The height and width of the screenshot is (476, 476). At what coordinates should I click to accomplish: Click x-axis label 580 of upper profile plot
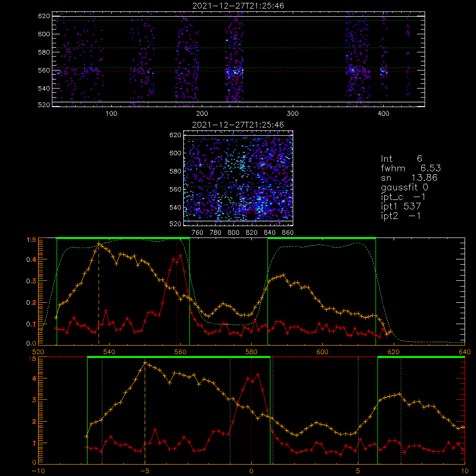click(251, 352)
